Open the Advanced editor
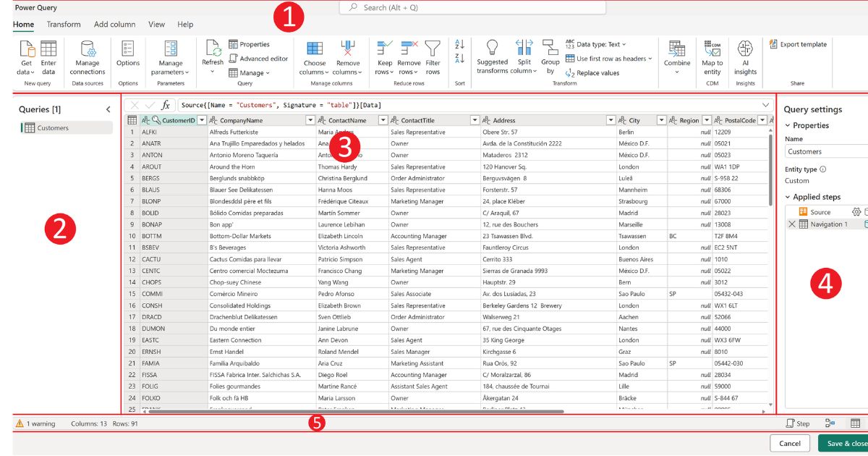This screenshot has width=868, height=456. click(258, 59)
